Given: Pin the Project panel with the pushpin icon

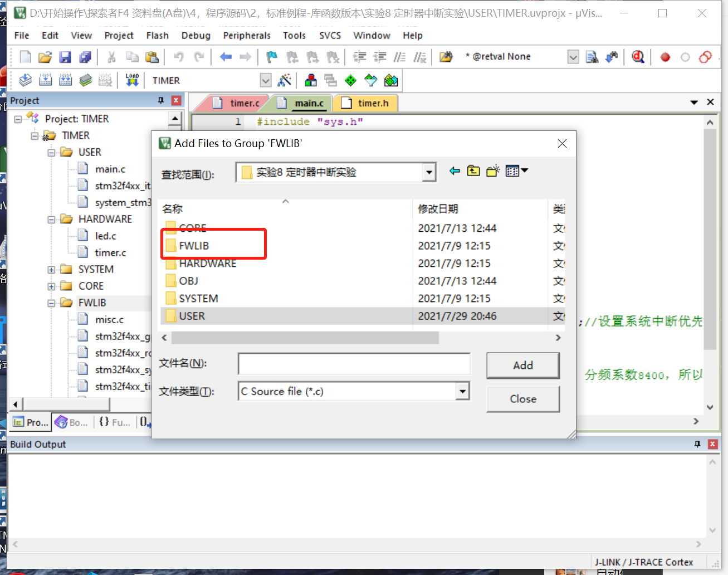Looking at the screenshot, I should coord(160,100).
